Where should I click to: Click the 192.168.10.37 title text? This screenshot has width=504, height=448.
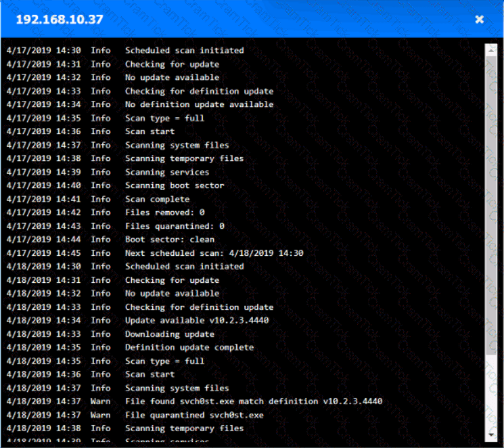pyautogui.click(x=60, y=19)
